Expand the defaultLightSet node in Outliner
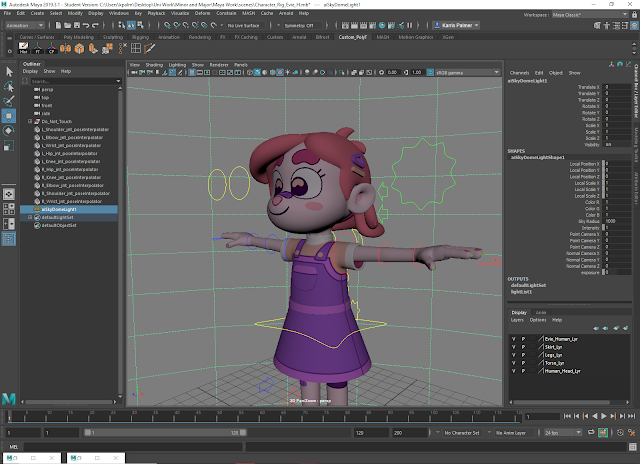Image resolution: width=640 pixels, height=464 pixels. (30, 217)
